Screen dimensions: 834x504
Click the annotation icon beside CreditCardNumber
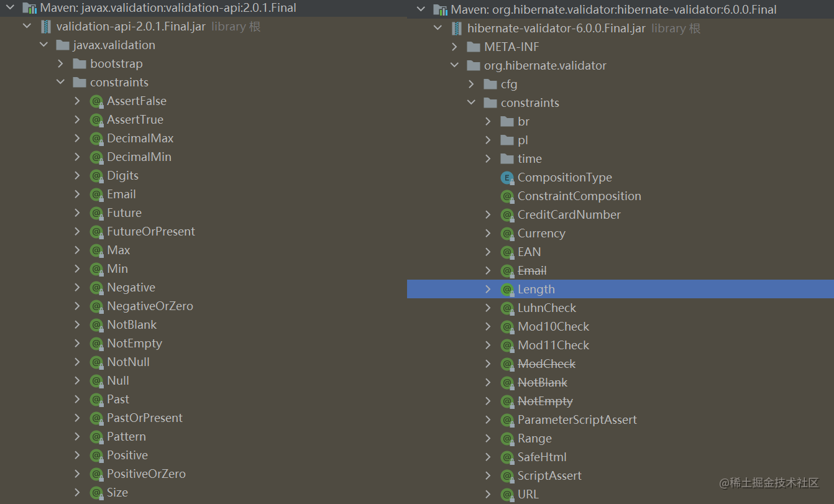[x=508, y=214]
